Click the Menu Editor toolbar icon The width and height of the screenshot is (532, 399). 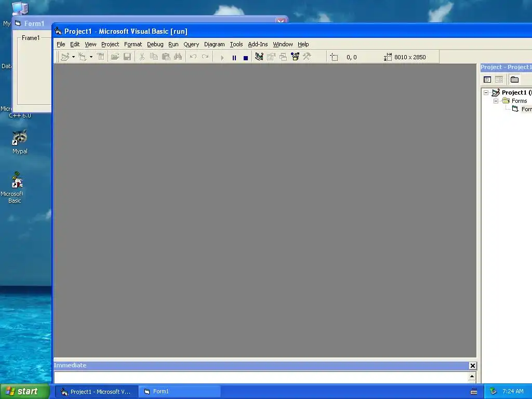pyautogui.click(x=101, y=57)
